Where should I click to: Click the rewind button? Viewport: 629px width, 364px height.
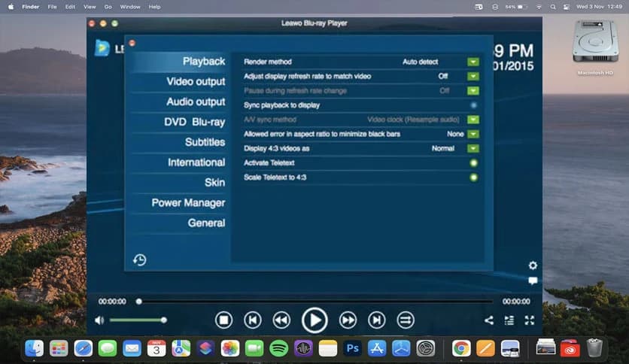click(x=281, y=320)
